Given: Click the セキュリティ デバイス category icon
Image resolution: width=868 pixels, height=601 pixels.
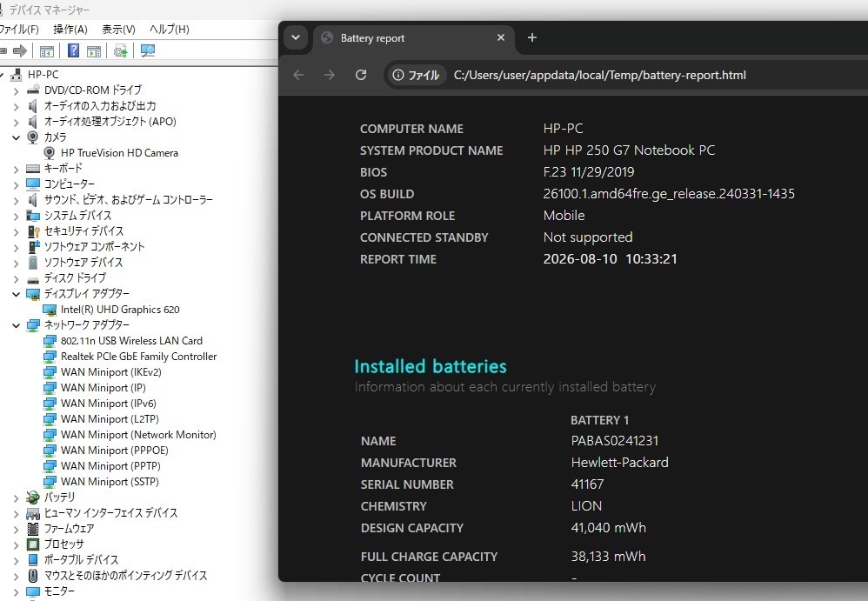Looking at the screenshot, I should coord(34,231).
